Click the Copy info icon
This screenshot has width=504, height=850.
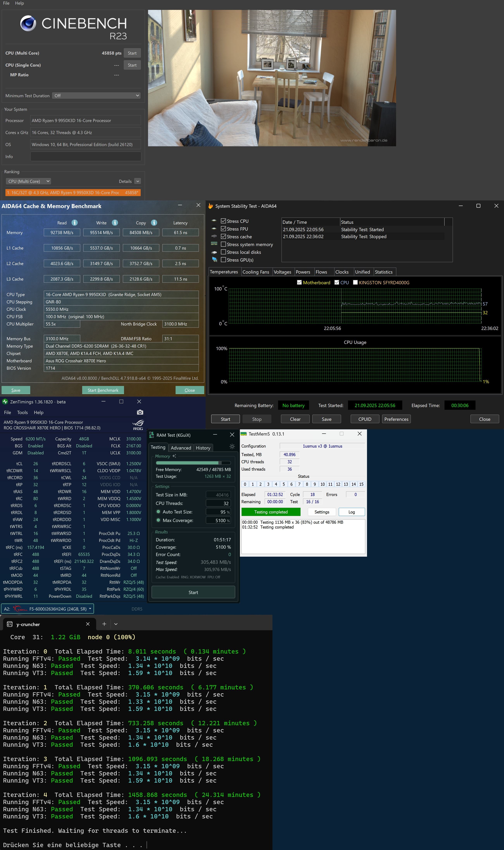154,223
